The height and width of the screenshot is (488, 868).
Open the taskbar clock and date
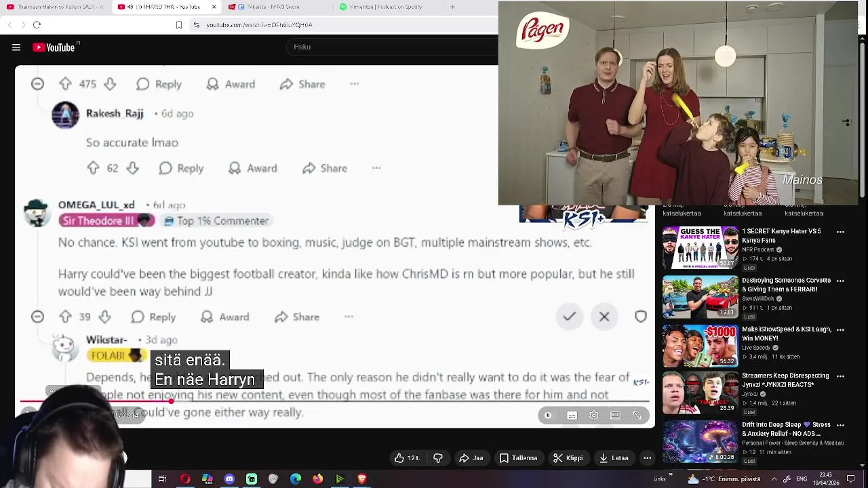pyautogui.click(x=825, y=479)
